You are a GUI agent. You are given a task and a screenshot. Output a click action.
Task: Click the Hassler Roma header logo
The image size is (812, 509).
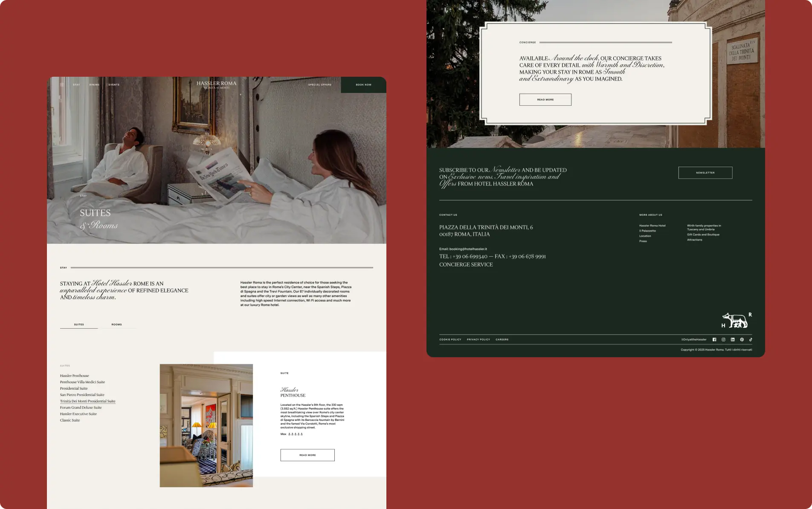click(216, 84)
